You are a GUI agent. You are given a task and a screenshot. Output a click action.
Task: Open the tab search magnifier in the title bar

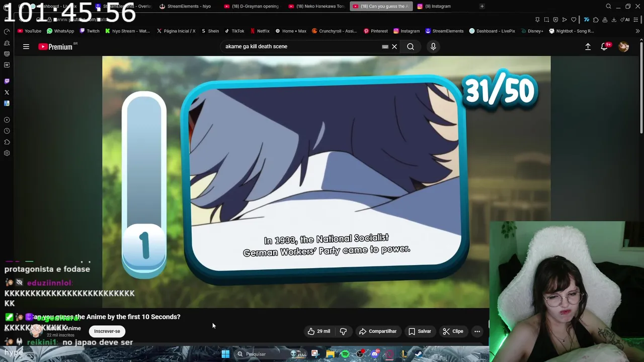tap(608, 7)
